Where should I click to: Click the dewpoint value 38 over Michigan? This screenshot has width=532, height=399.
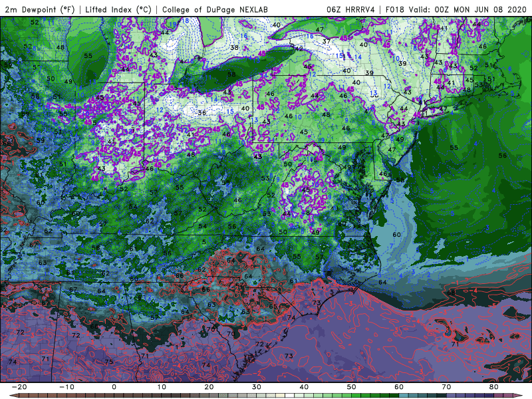click(235, 47)
